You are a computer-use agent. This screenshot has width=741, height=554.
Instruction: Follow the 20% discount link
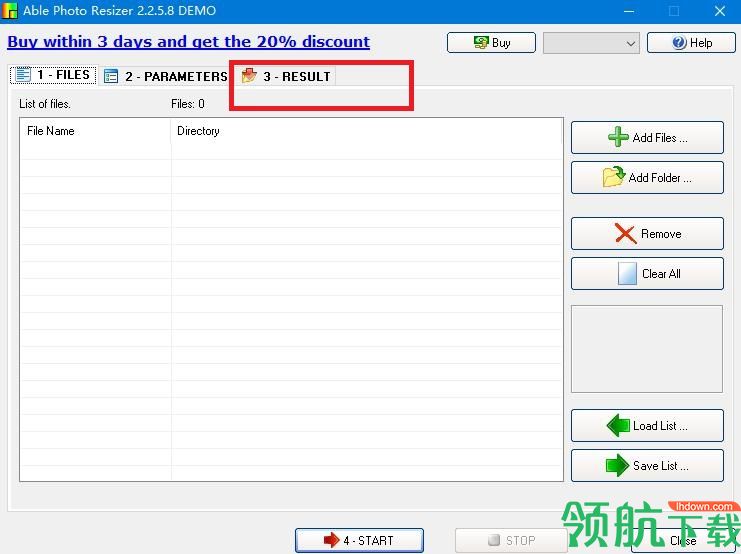tap(188, 42)
